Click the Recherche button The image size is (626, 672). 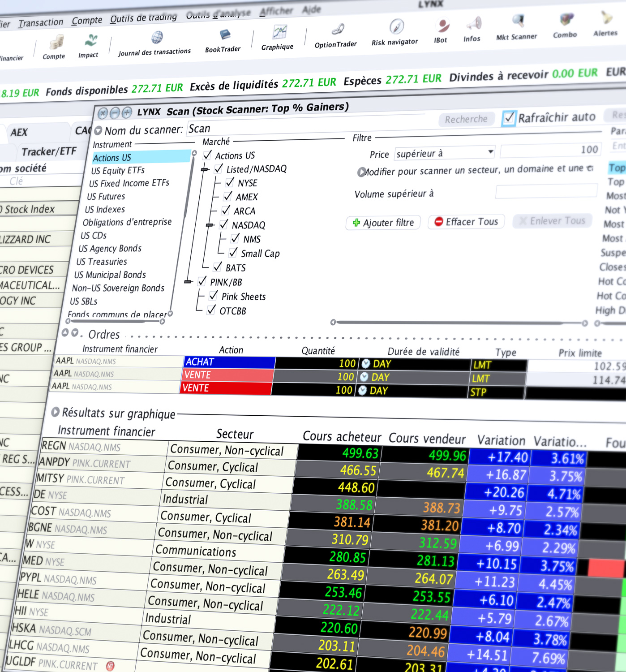point(466,119)
